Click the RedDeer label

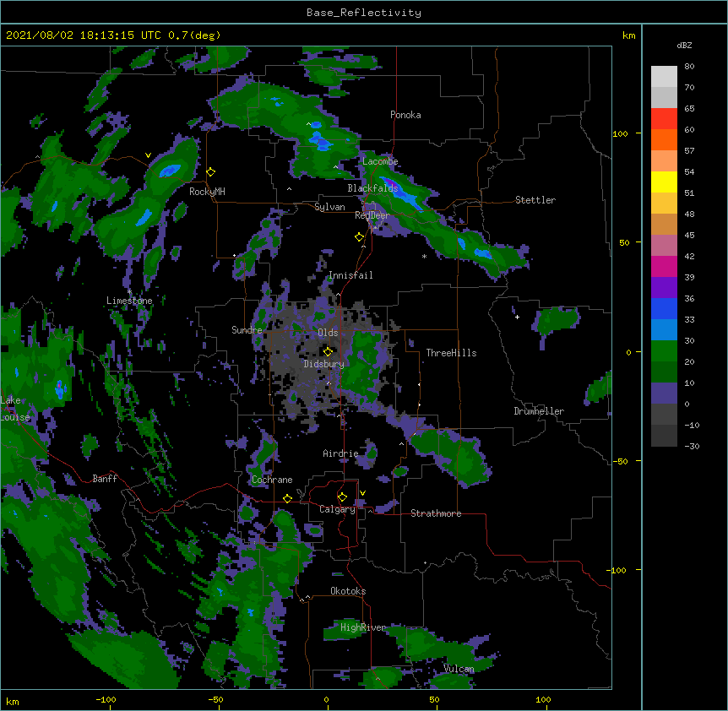[x=372, y=215]
